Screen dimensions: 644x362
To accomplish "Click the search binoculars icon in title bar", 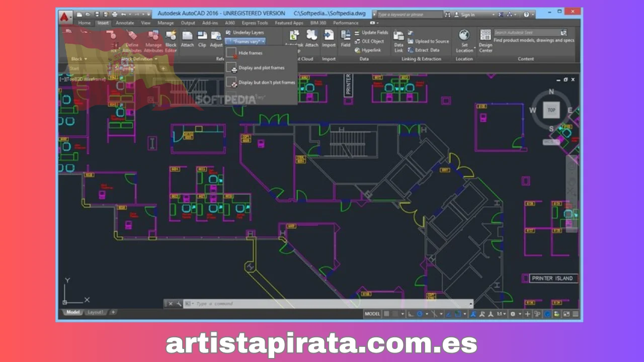I will (x=447, y=15).
